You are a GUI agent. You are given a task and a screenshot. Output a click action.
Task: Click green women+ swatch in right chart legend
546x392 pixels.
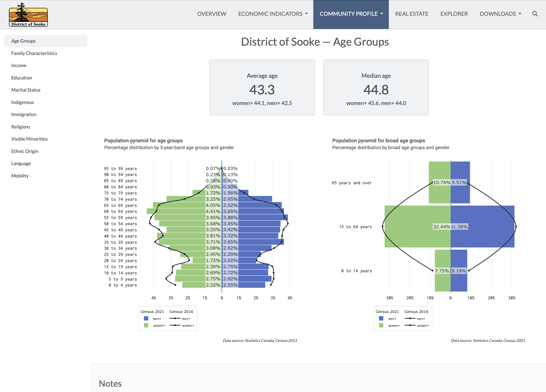coord(381,326)
